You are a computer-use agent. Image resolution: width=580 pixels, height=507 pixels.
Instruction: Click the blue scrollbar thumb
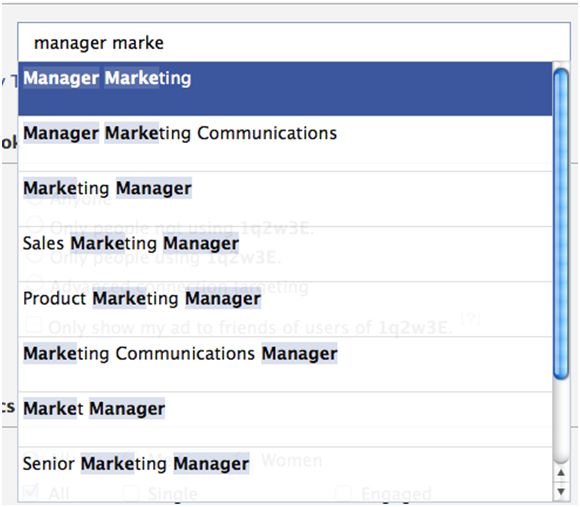tap(561, 224)
